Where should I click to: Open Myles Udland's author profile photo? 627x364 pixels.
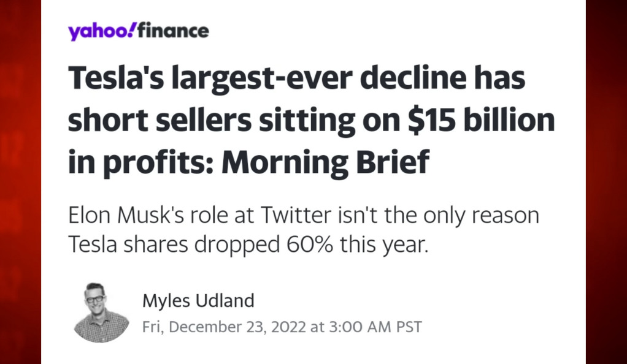tap(101, 313)
